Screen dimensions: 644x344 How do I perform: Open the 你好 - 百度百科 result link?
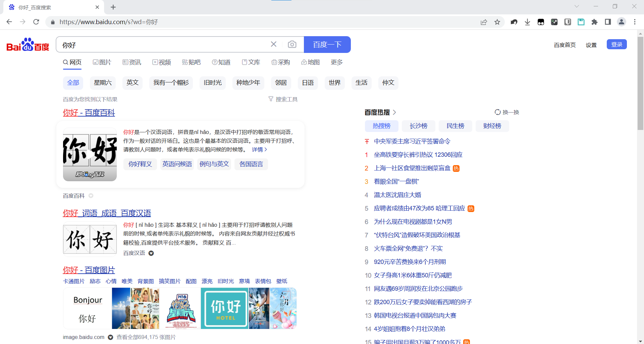coord(89,113)
